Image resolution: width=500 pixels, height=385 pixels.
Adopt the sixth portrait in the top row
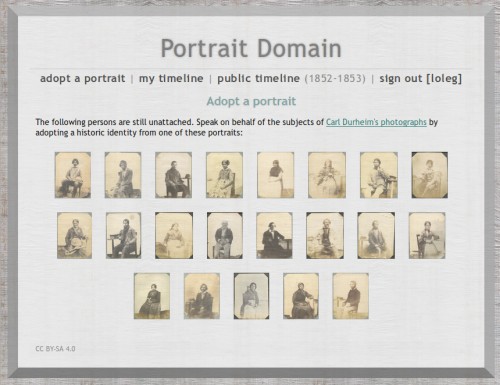pyautogui.click(x=327, y=175)
